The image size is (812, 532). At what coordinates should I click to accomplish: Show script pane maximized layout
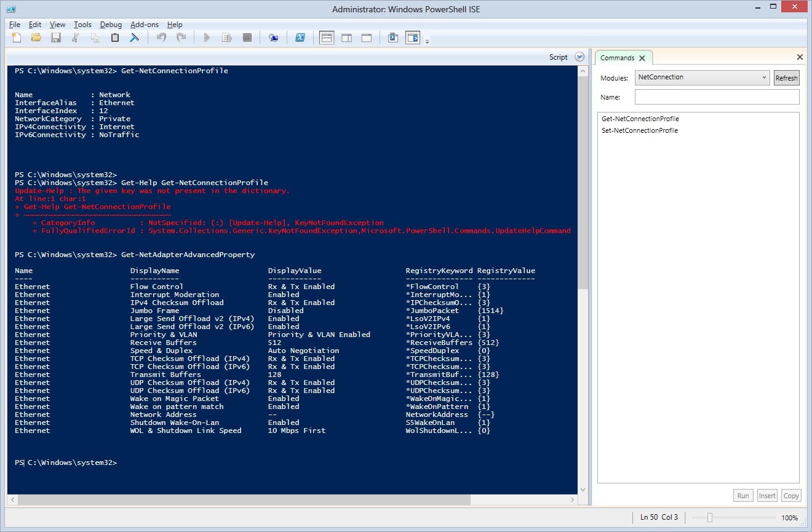click(x=366, y=38)
